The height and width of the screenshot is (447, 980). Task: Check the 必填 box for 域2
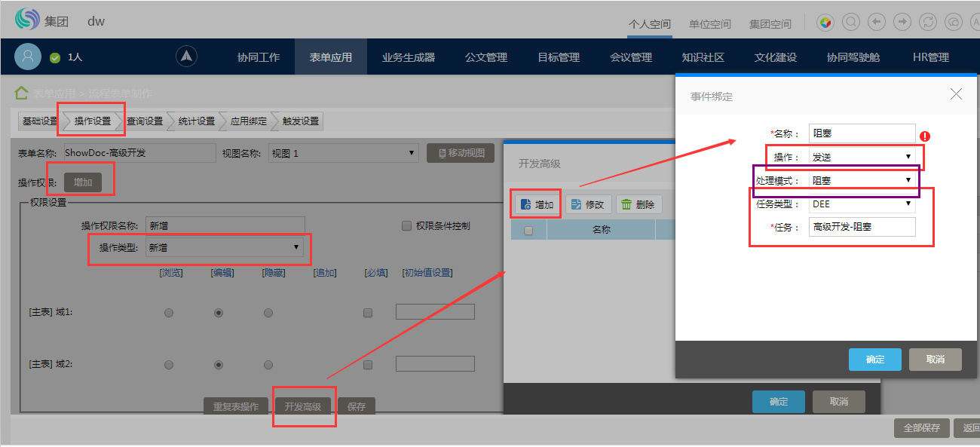[368, 365]
